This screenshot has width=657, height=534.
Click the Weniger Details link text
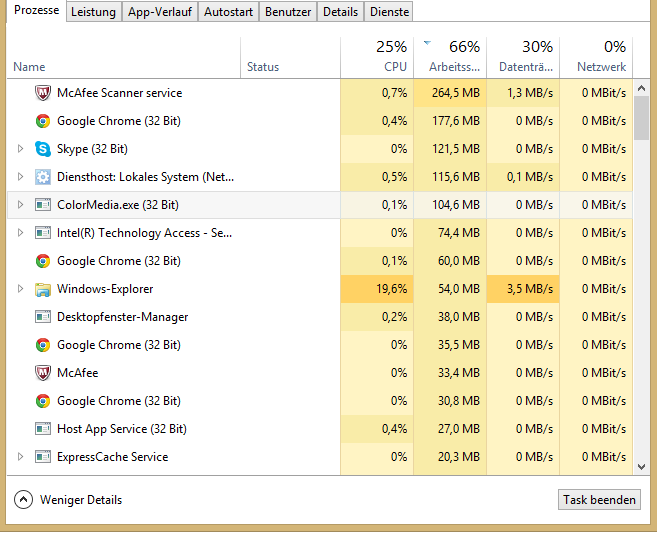81,500
